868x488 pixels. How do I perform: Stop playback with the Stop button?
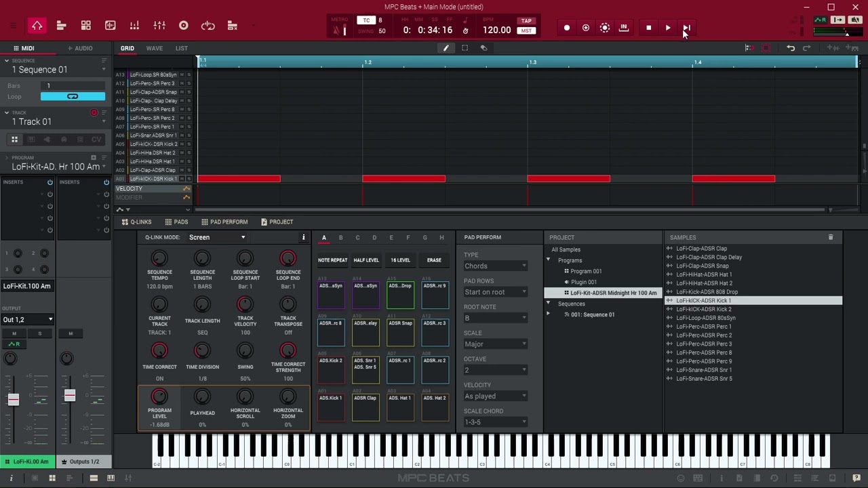click(649, 28)
